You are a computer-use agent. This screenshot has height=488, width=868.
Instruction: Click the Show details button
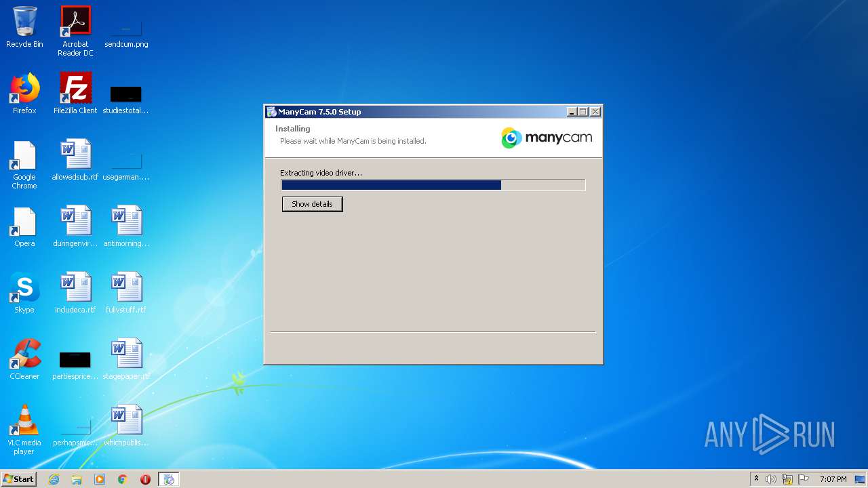pos(312,204)
